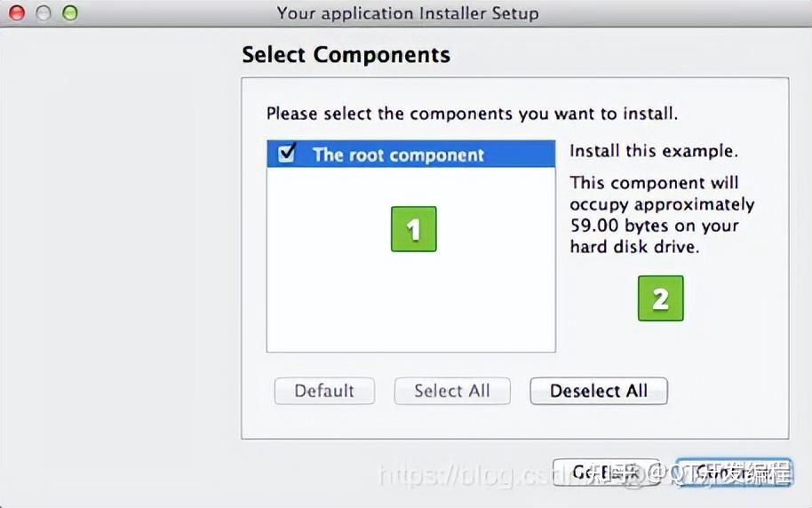Minimize the window using the yellow button

[x=43, y=13]
